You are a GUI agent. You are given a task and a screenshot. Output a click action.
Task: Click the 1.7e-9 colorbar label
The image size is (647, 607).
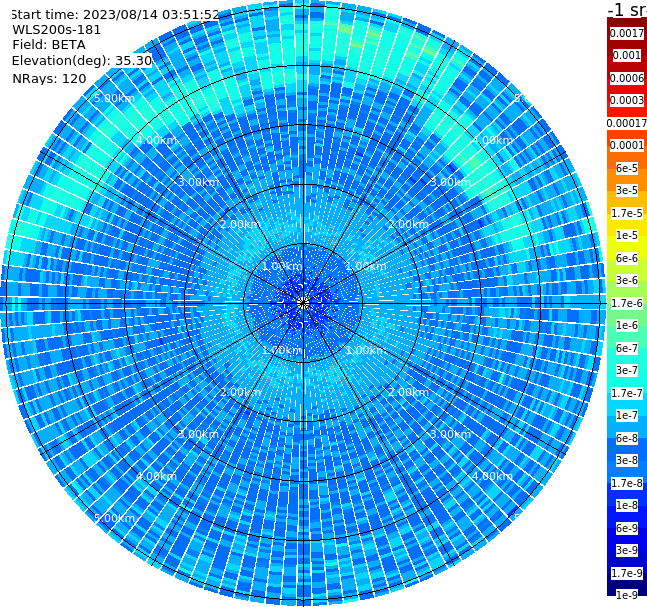click(627, 573)
